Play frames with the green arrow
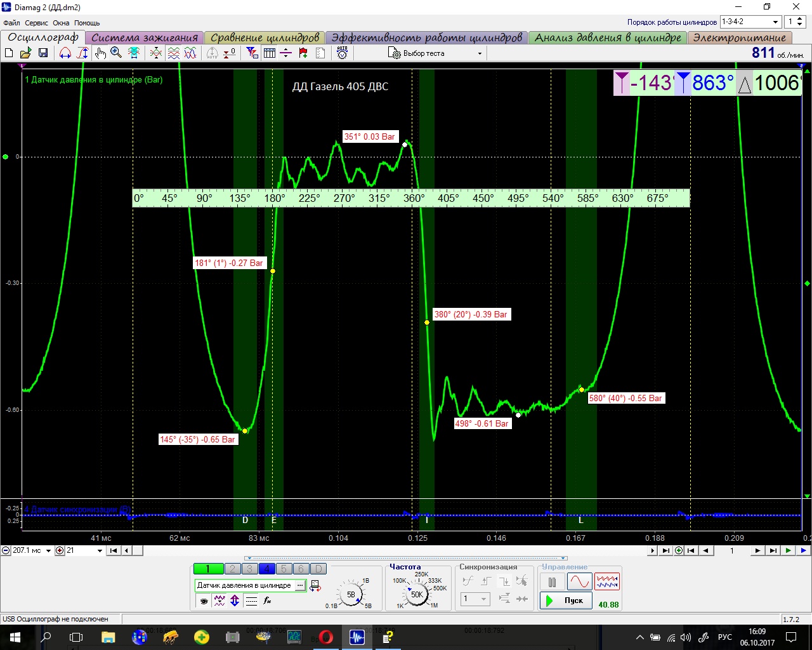The width and height of the screenshot is (812, 650). [788, 550]
